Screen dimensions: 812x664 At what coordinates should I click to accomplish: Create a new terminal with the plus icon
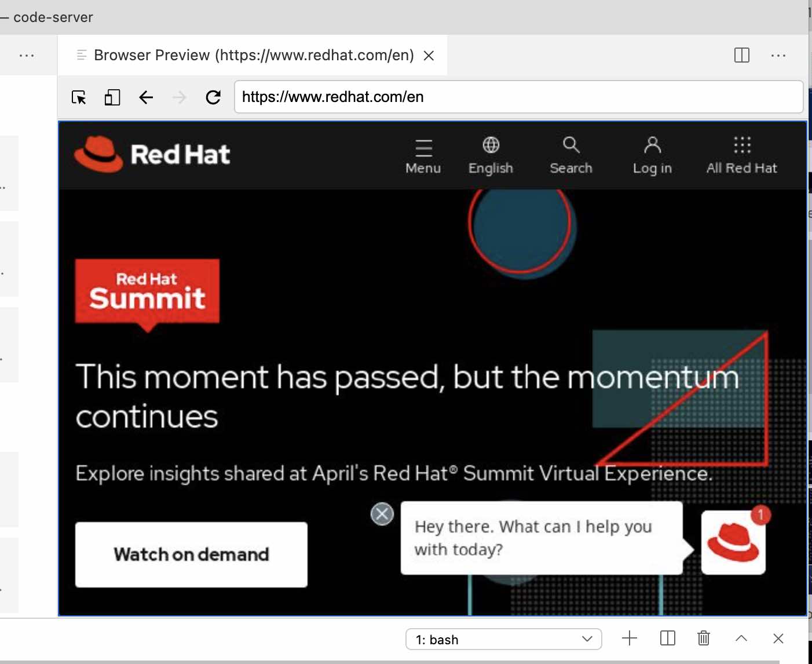(629, 638)
